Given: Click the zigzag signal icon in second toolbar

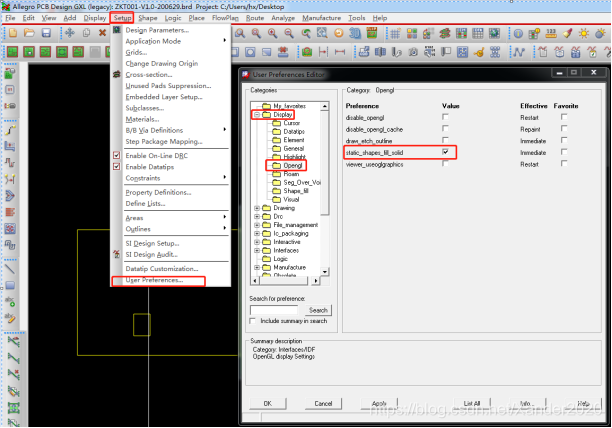Looking at the screenshot, I should 518,52.
